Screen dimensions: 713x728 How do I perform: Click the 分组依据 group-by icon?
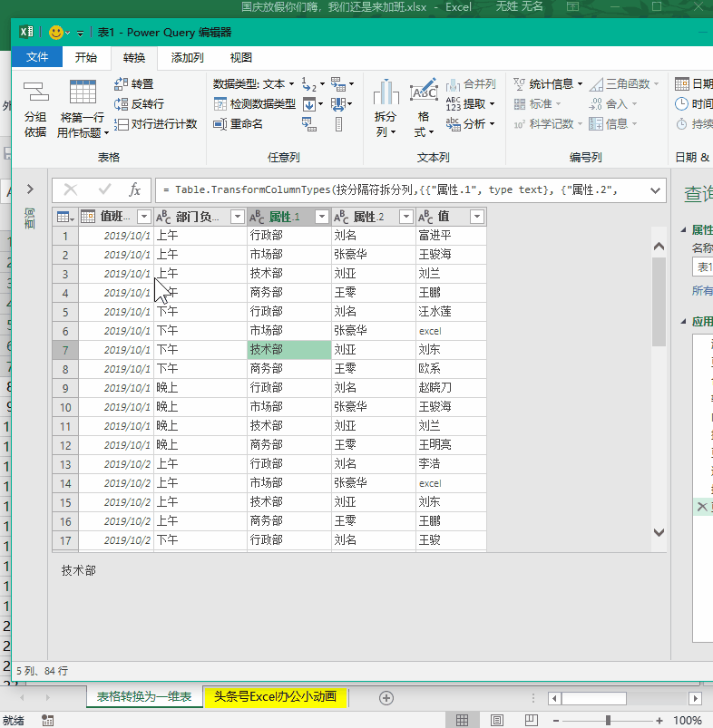35,92
